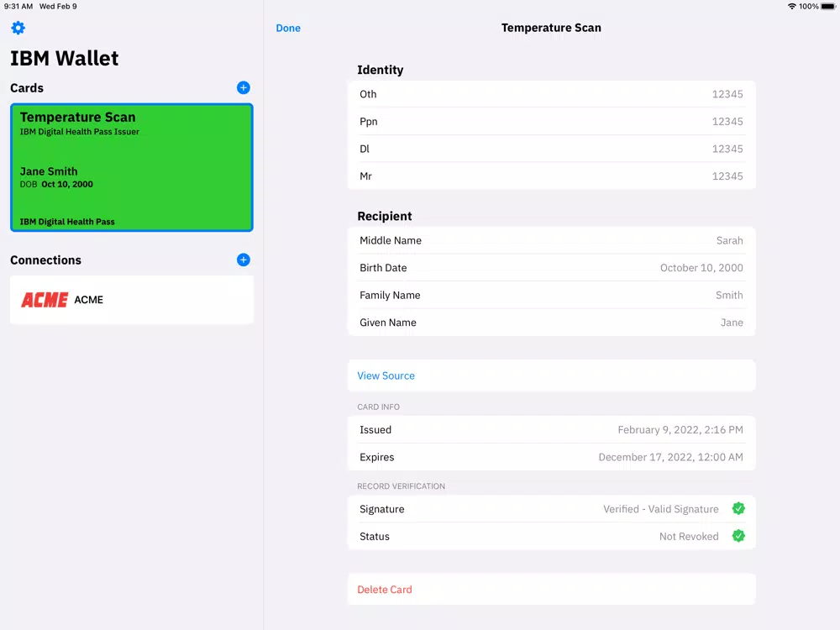The width and height of the screenshot is (840, 630).
Task: Add a new card with the plus icon
Action: (x=244, y=88)
